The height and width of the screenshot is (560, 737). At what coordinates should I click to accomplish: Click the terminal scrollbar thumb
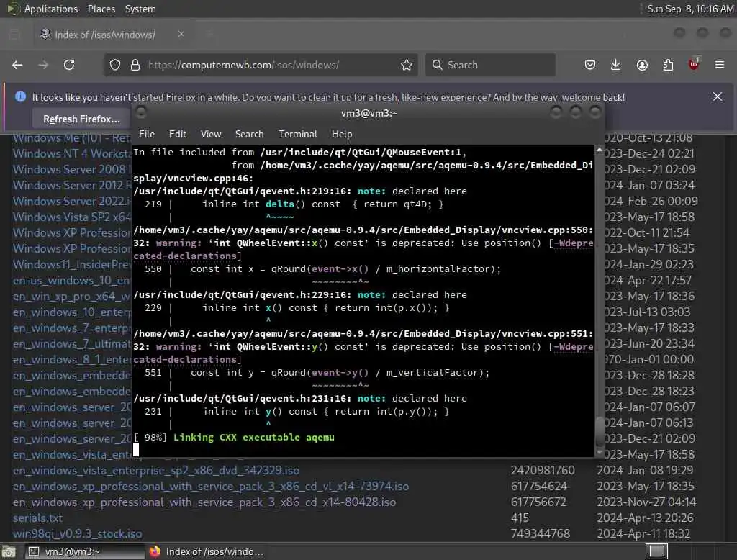(x=600, y=432)
